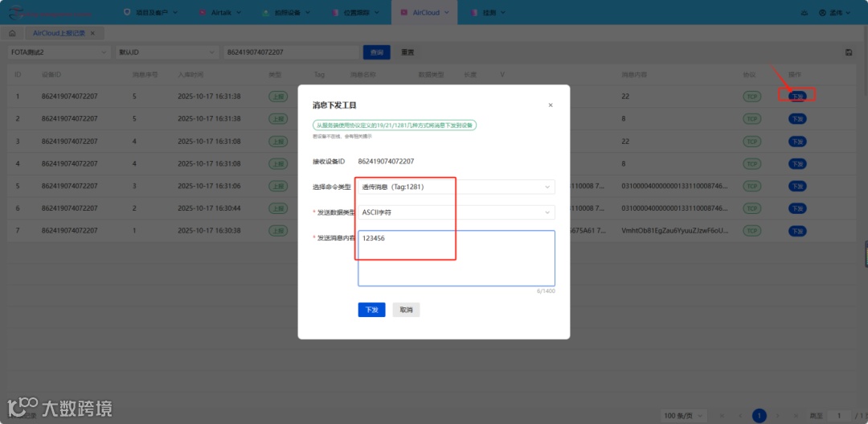The height and width of the screenshot is (424, 868).
Task: Open the user account menu in the header
Action: coord(834,12)
